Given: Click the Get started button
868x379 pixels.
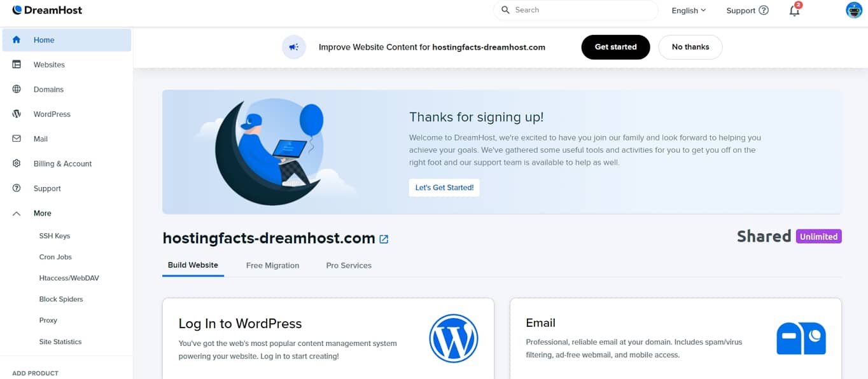Looking at the screenshot, I should coord(615,47).
